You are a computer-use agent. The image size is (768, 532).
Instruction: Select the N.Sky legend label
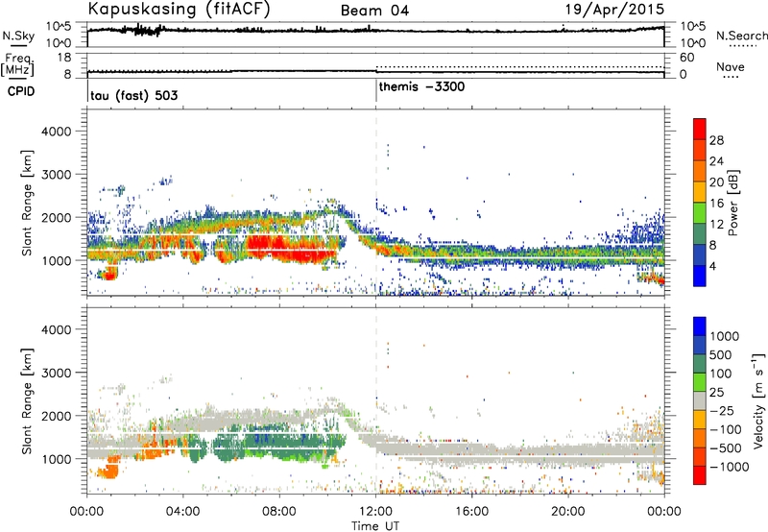(18, 36)
